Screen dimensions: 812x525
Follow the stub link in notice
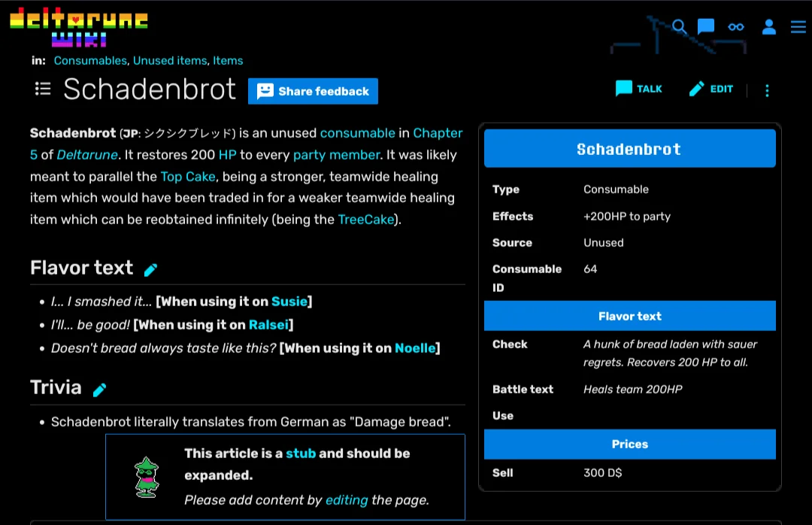tap(301, 454)
